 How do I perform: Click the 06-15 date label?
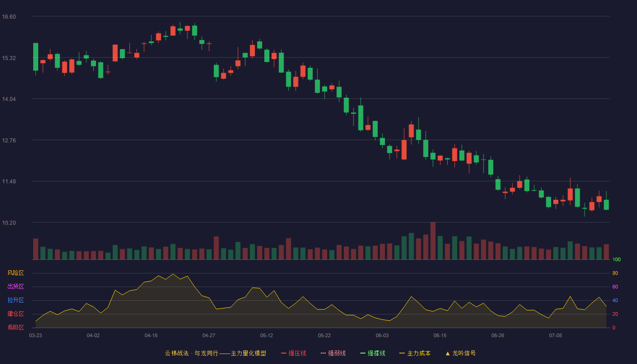(x=440, y=335)
